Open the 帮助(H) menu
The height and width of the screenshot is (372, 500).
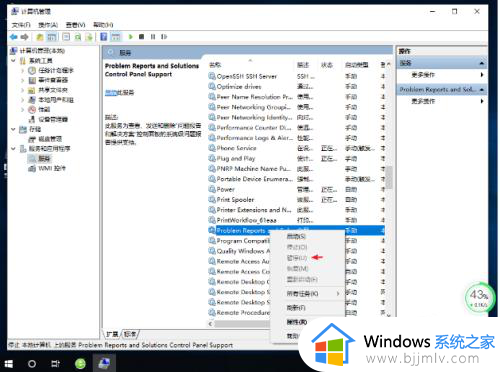click(x=103, y=25)
